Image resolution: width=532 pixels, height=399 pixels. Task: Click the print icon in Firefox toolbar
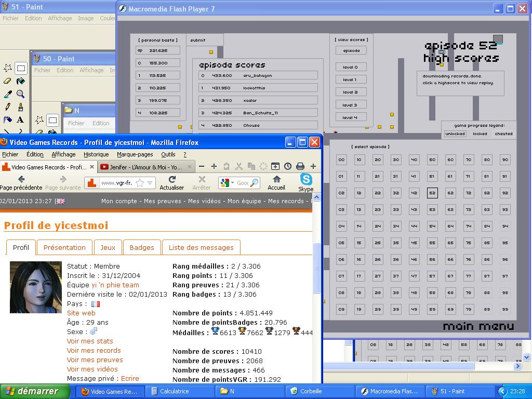300,166
